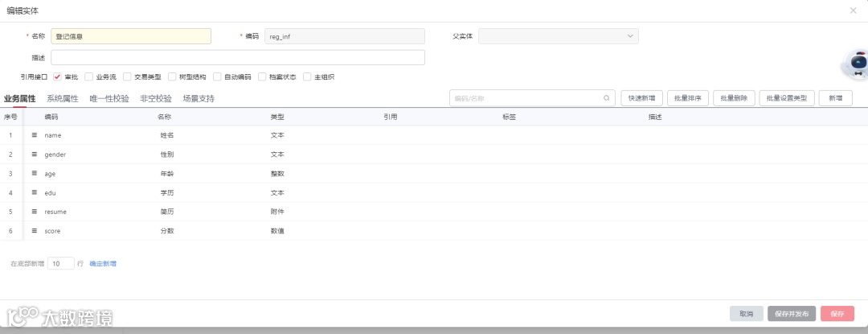This screenshot has height=334, width=868.
Task: Click the 编码 column header
Action: point(51,117)
